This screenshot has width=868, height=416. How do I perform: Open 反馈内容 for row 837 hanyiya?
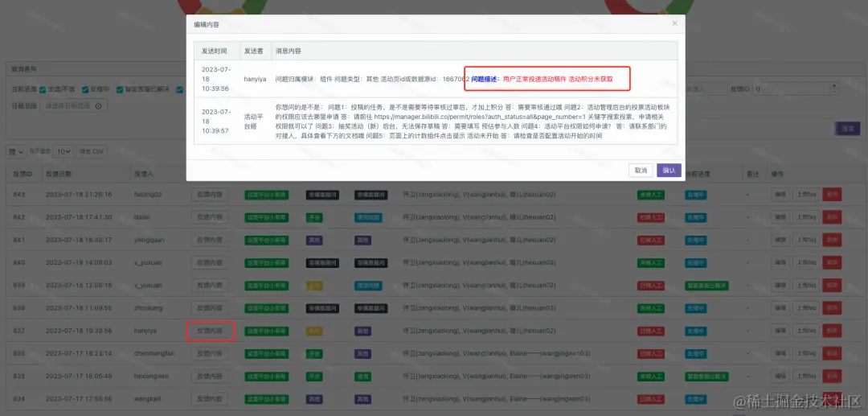point(209,331)
